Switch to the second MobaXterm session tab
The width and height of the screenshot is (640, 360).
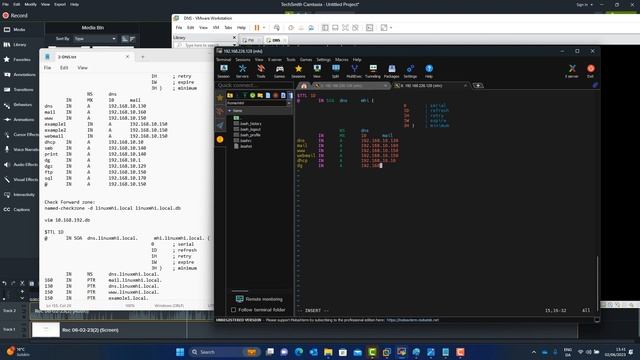pos(431,86)
